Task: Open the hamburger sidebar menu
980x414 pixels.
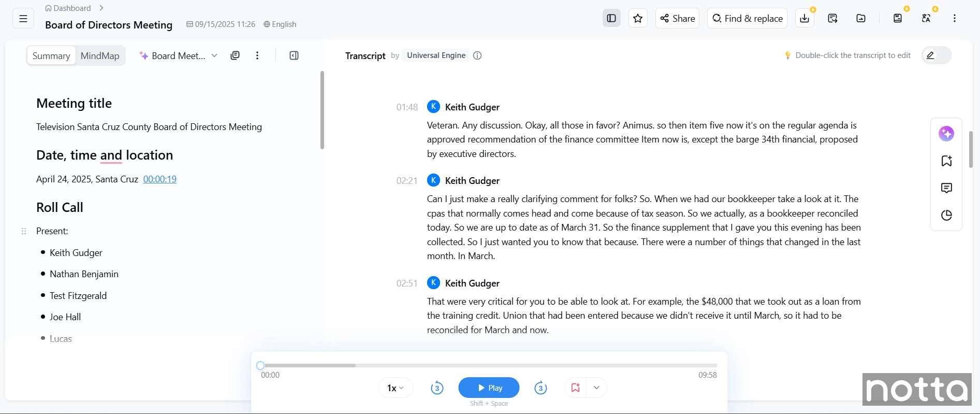Action: [x=23, y=19]
